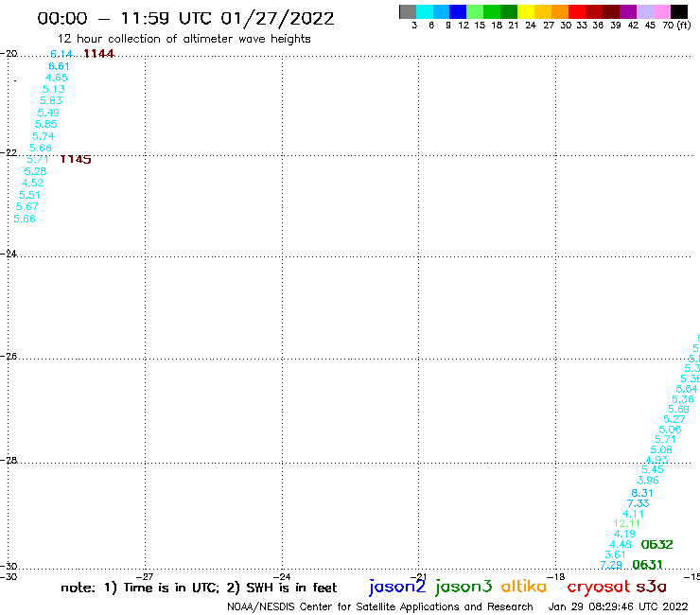Click the 5.27 wave height value
Screen dimensions: 700x615
click(x=674, y=419)
